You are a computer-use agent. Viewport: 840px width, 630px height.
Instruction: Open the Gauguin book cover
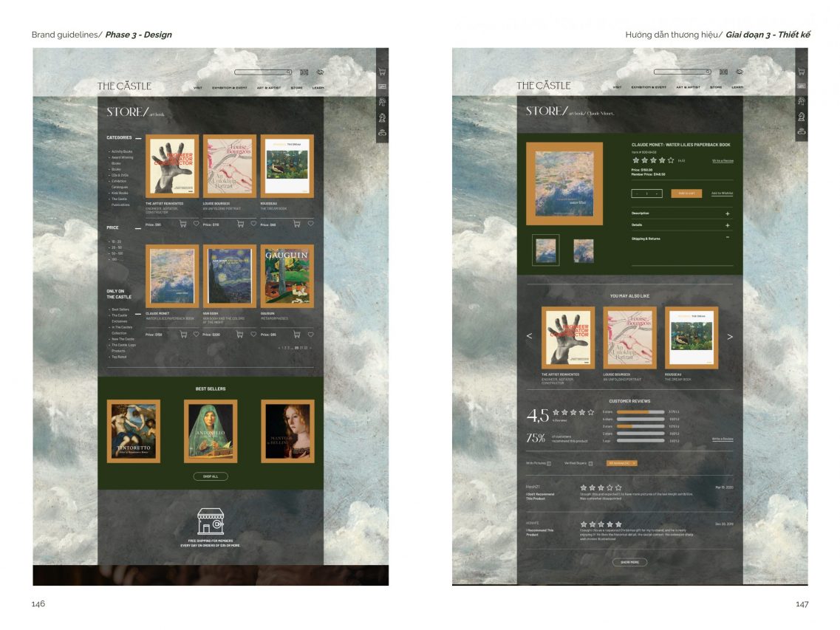287,276
